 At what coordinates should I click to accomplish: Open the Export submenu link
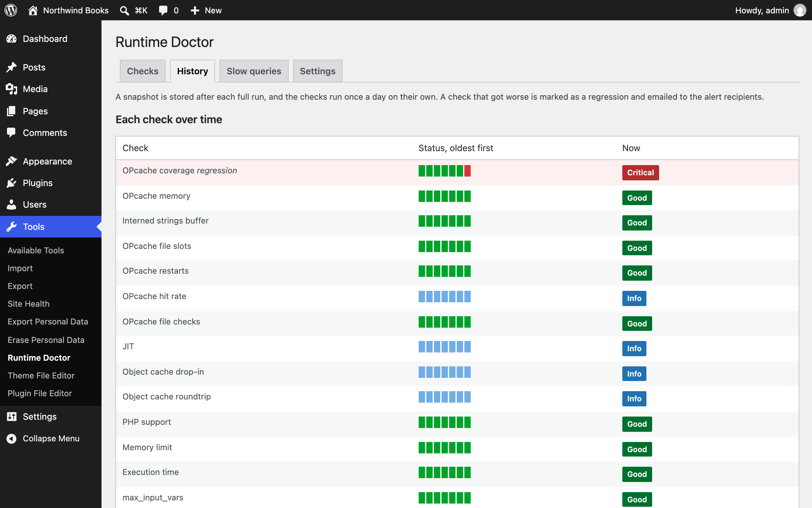20,286
